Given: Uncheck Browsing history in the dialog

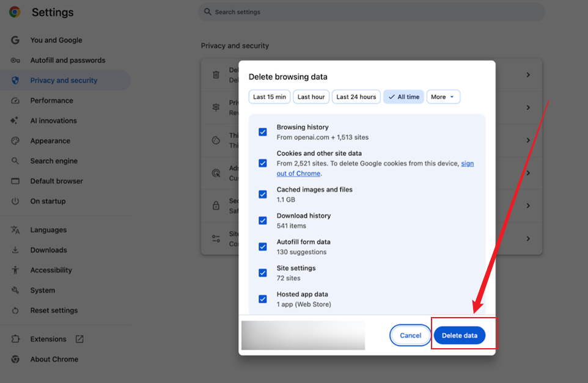Looking at the screenshot, I should coord(263,131).
